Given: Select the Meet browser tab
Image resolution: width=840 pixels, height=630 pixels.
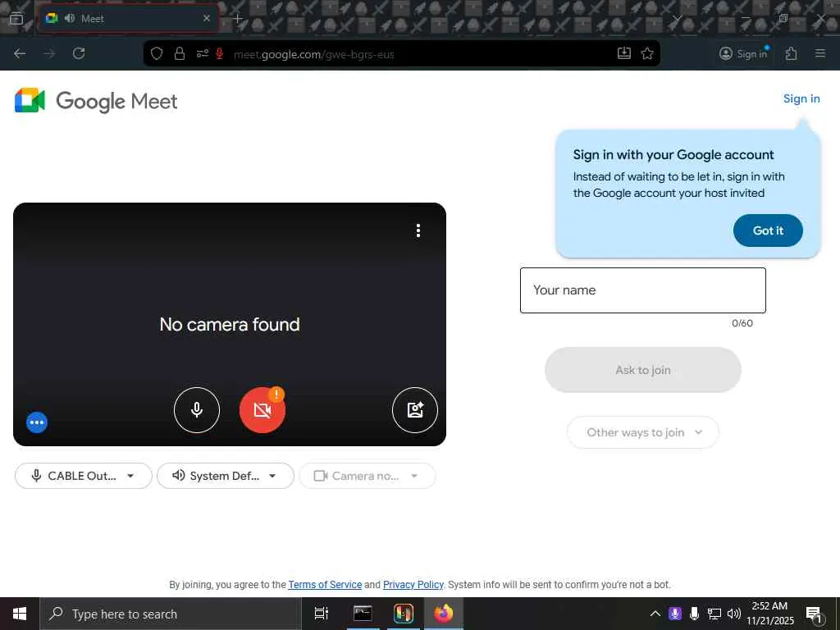Looking at the screenshot, I should (x=129, y=18).
